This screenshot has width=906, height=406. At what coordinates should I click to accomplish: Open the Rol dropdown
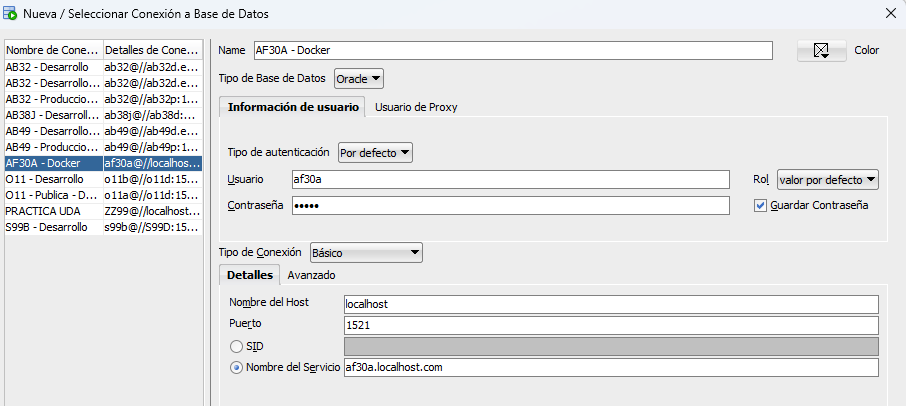pos(827,180)
